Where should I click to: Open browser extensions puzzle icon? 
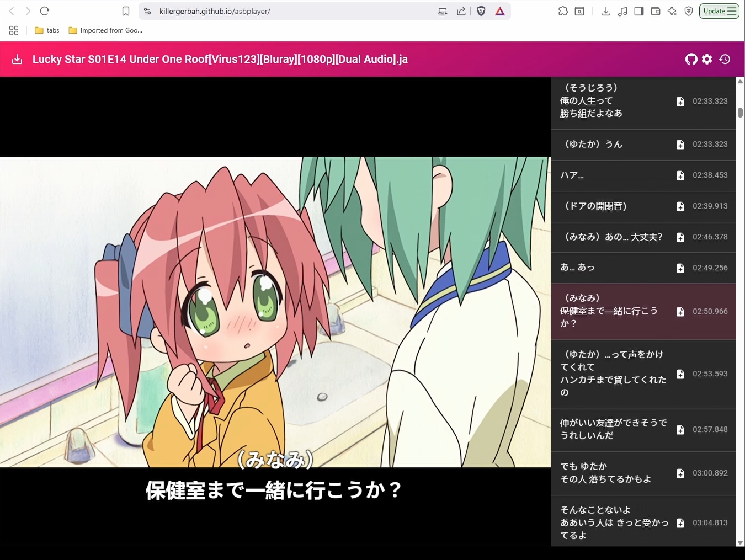(563, 11)
